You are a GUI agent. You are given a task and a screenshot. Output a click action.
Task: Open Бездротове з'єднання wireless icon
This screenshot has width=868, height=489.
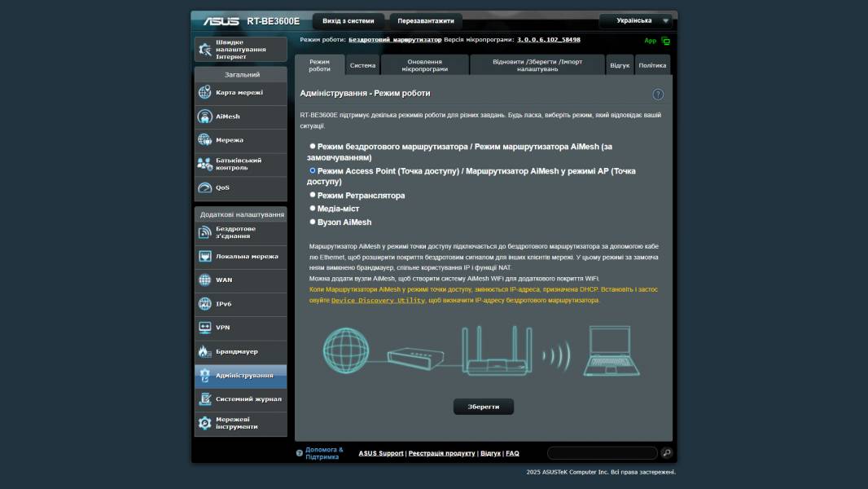point(205,232)
